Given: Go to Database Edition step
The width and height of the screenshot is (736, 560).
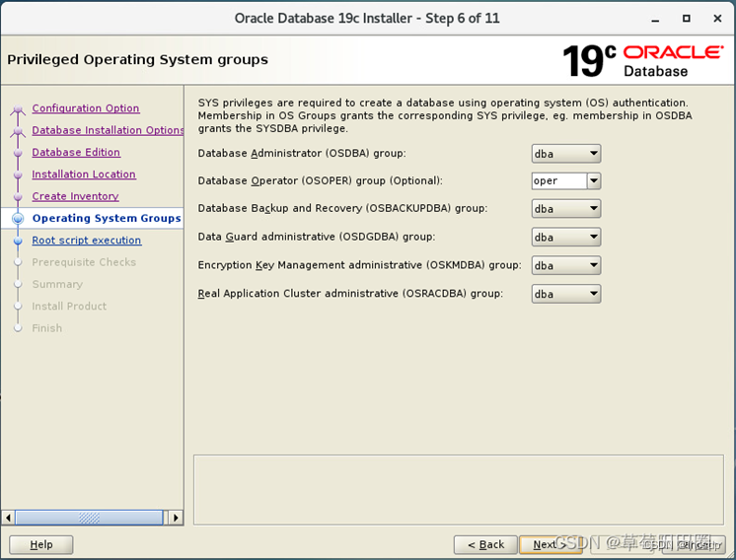Looking at the screenshot, I should point(76,153).
